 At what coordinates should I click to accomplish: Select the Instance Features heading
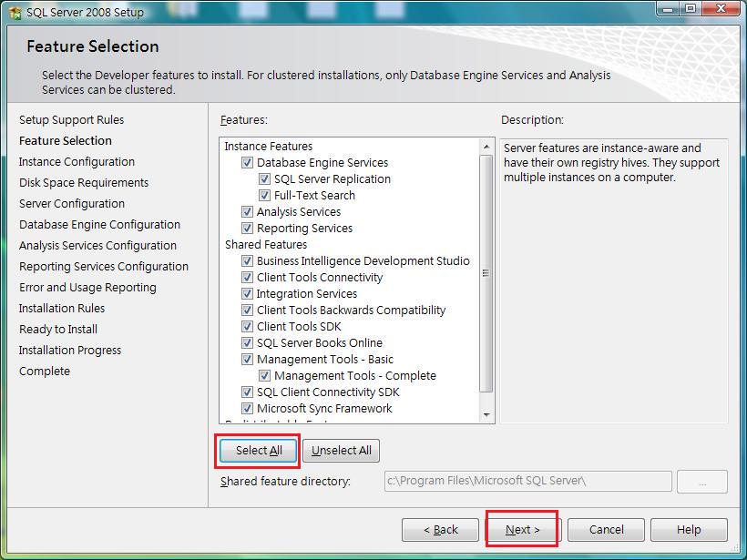[x=269, y=147]
